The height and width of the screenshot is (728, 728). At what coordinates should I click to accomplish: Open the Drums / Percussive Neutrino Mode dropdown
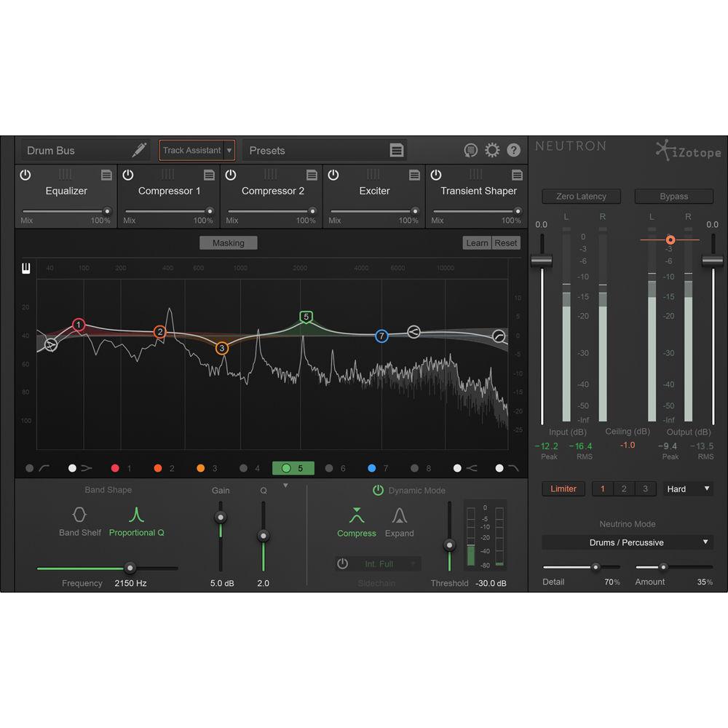pos(627,542)
